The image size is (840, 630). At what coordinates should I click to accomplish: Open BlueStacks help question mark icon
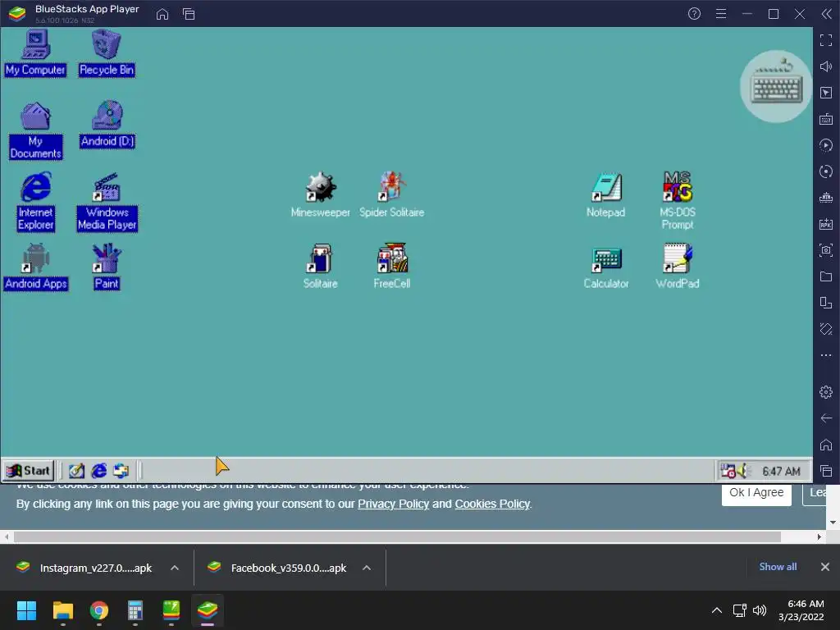click(x=694, y=14)
